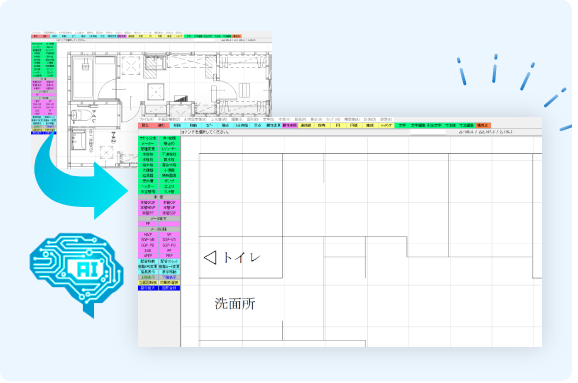
Task: Click the orange button ending the top toolbar
Action: [483, 125]
